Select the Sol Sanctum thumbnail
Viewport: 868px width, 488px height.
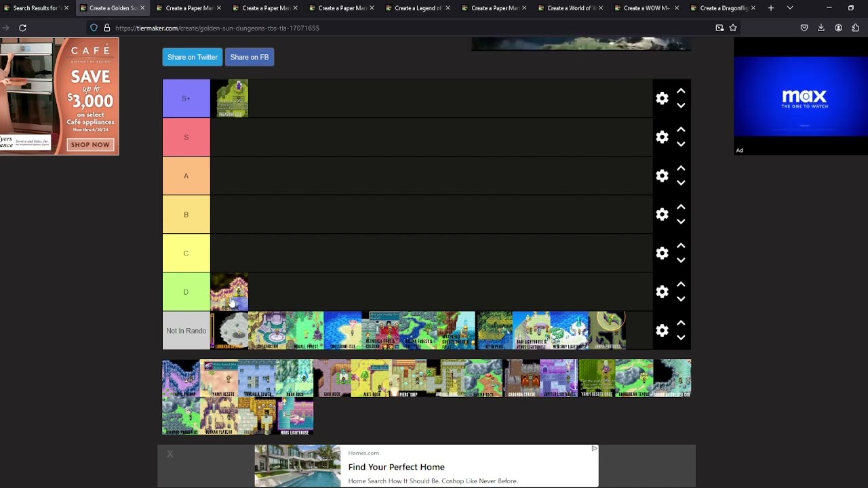267,330
